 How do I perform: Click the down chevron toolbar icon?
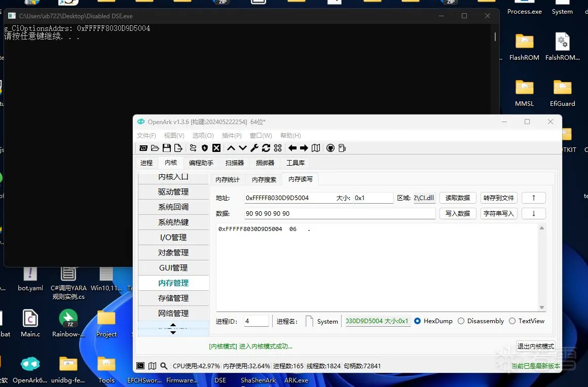point(243,148)
